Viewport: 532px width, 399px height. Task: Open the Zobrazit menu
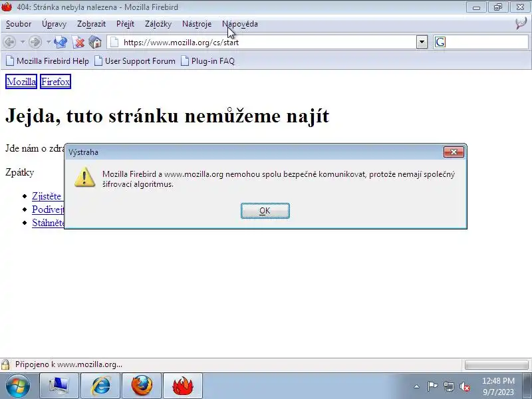pos(91,24)
